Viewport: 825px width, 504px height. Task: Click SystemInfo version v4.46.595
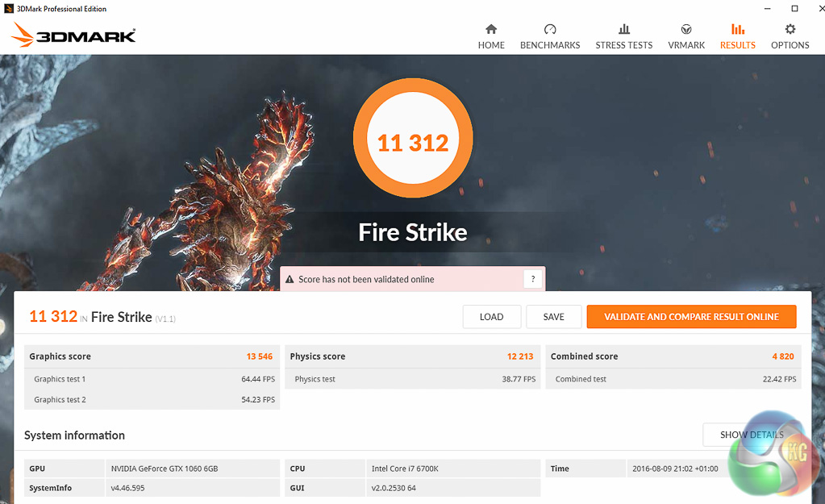(127, 488)
